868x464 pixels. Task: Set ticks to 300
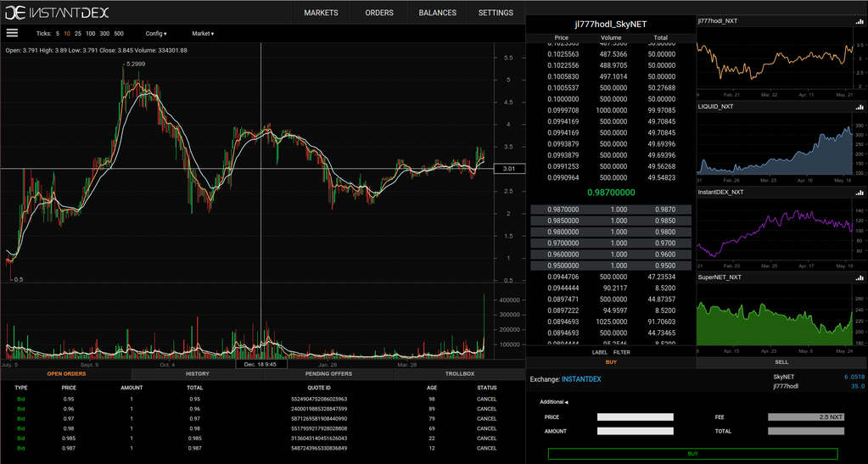(104, 34)
